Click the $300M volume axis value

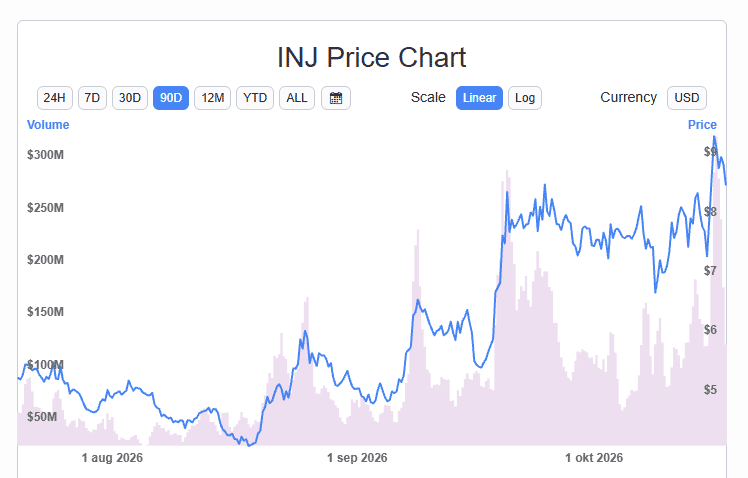coord(45,155)
